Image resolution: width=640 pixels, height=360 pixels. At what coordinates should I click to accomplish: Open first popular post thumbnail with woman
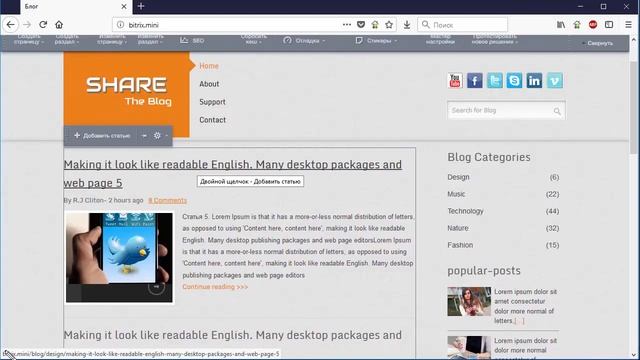pos(469,301)
